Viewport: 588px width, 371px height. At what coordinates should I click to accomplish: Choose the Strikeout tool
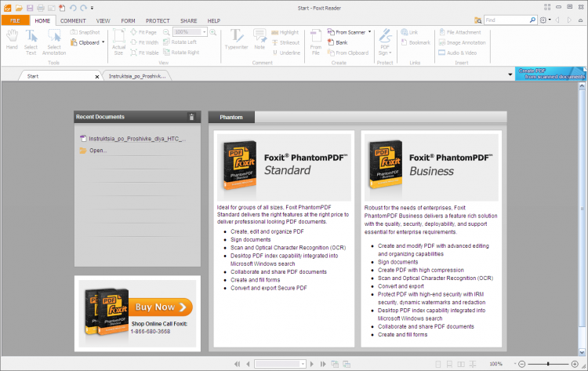[x=285, y=42]
